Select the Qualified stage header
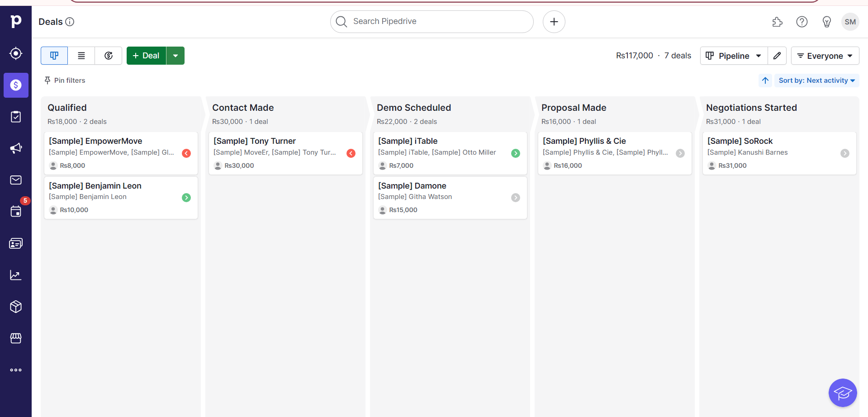This screenshot has width=868, height=417. [67, 108]
